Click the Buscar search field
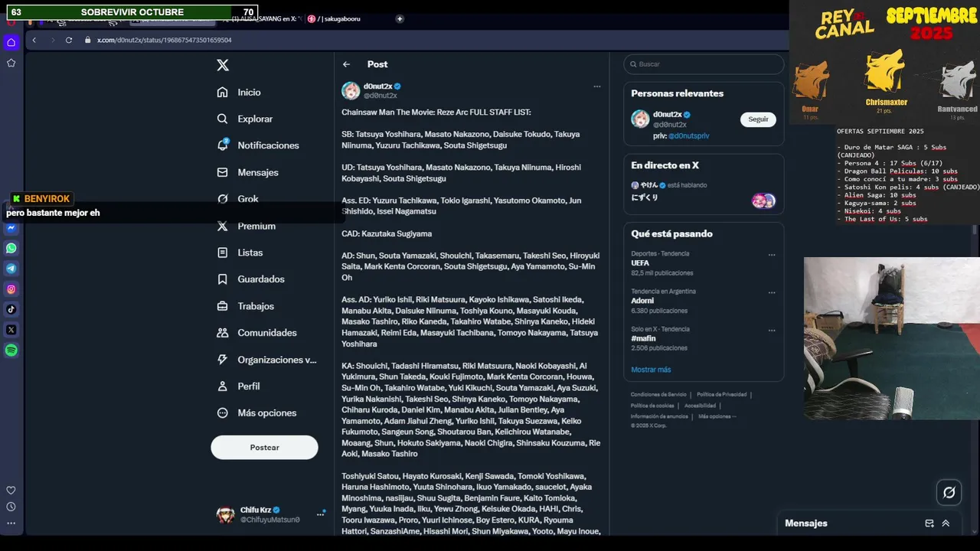This screenshot has width=980, height=551. point(704,64)
